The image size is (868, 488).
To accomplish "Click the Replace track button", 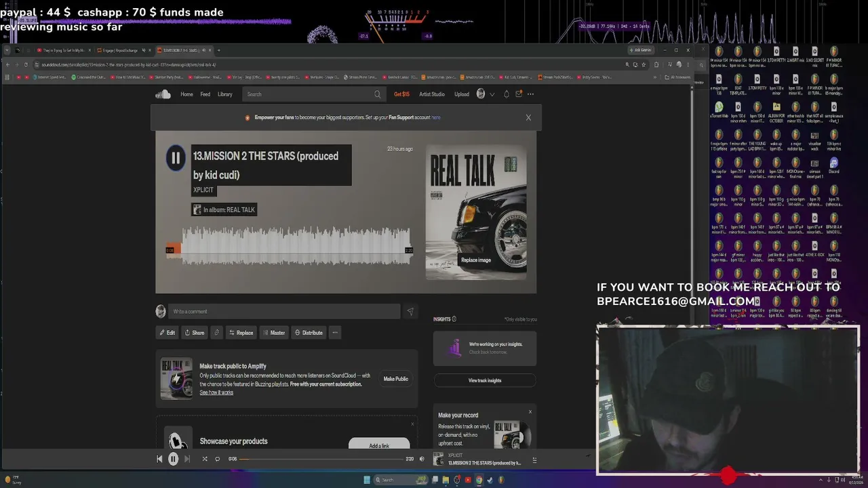I will coord(241,333).
